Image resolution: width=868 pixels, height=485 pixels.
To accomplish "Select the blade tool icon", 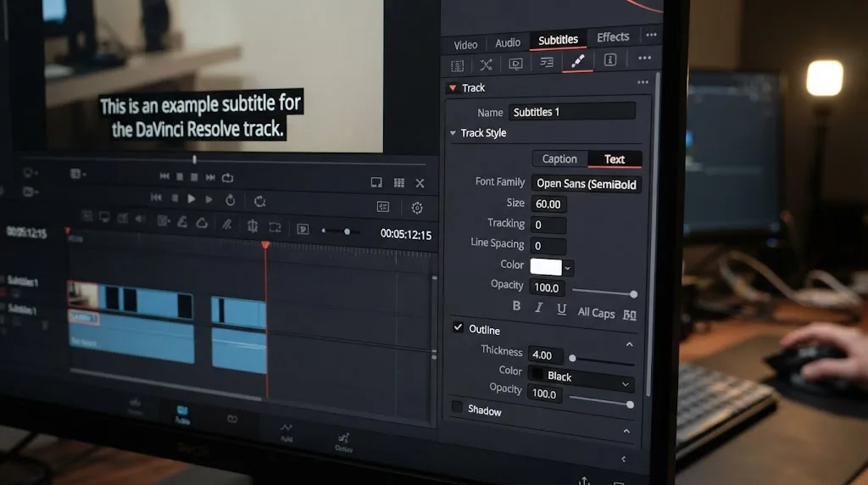I will 226,225.
